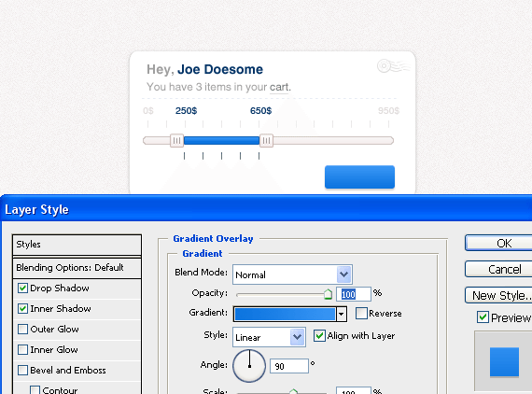Enable the Contour checkbox
Screen dimensions: 532x394
pos(35,390)
